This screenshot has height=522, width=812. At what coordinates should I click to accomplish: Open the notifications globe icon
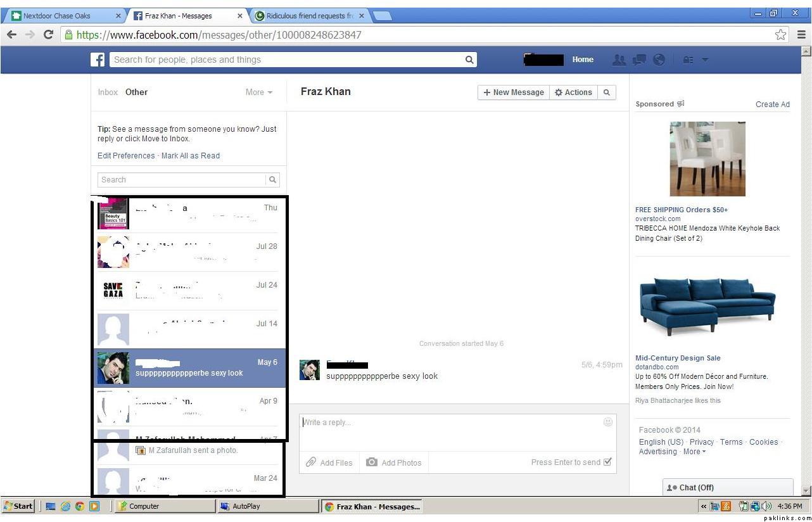[659, 60]
